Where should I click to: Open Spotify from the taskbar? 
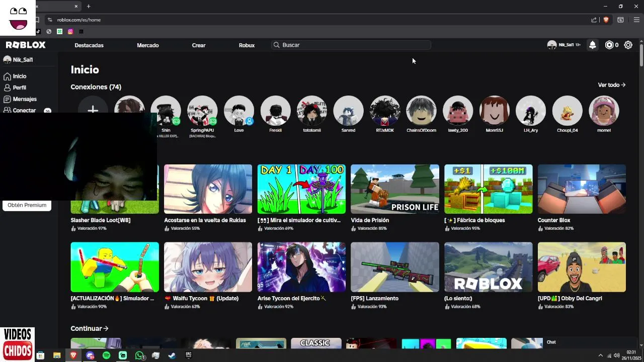[x=106, y=355]
